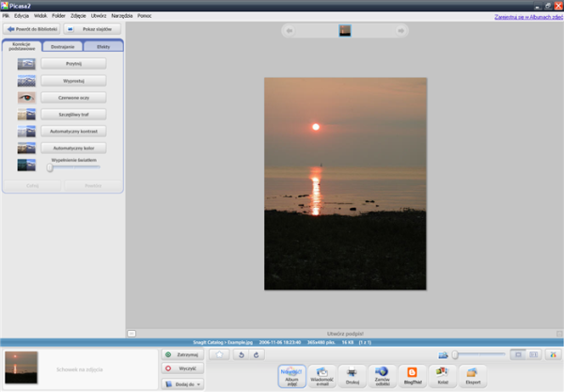Image resolution: width=564 pixels, height=392 pixels.
Task: Mark the photo with the star button
Action: pos(219,355)
